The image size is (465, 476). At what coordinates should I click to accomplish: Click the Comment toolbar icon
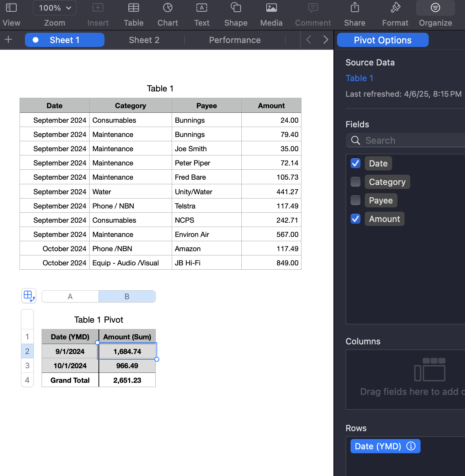tap(313, 7)
